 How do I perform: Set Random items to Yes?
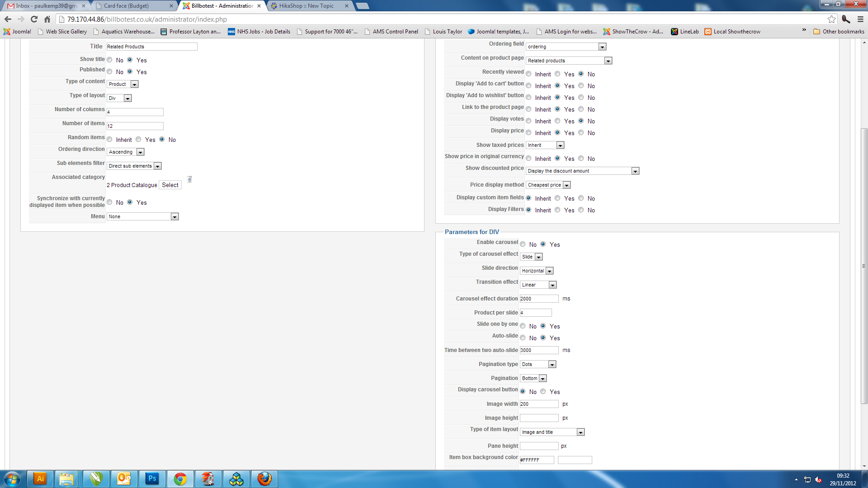tap(138, 140)
